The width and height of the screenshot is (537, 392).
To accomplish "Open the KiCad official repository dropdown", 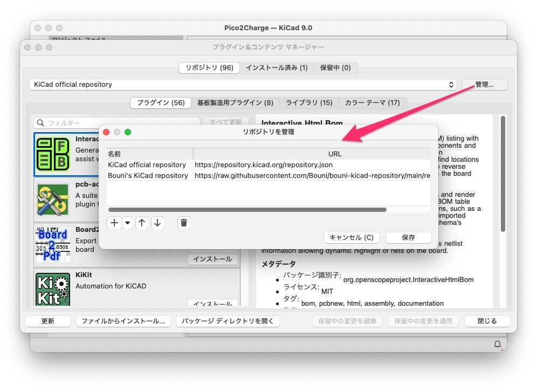I will pyautogui.click(x=243, y=85).
